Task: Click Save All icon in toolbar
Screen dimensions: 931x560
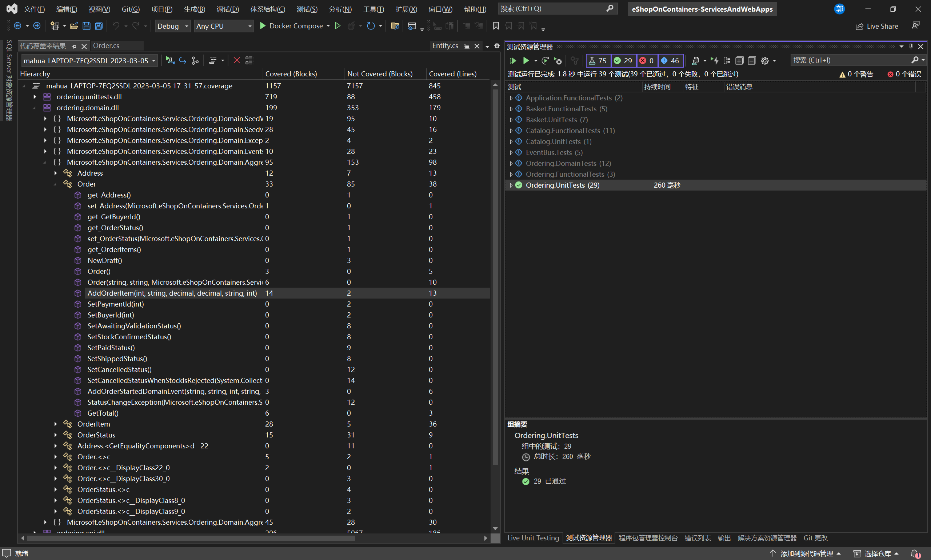Action: click(99, 26)
